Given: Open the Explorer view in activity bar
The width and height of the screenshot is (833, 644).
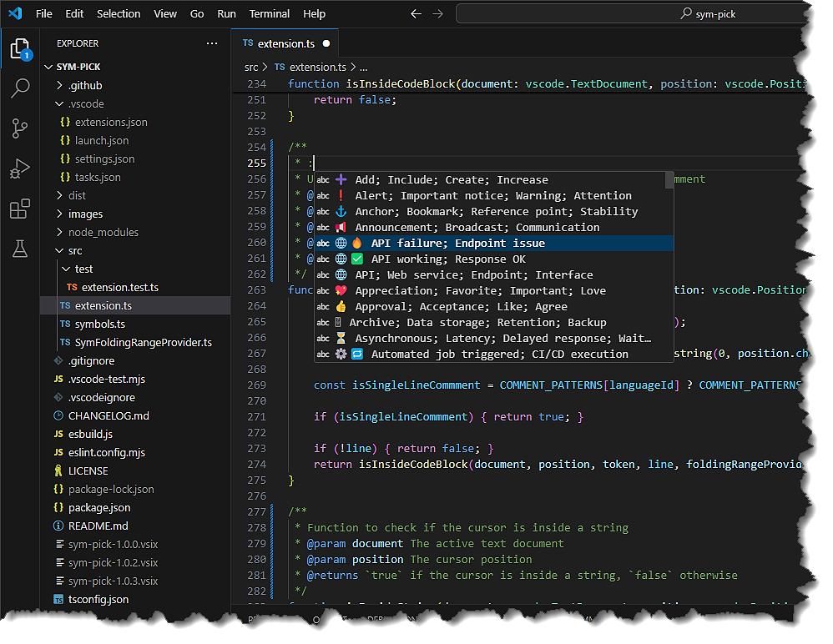Looking at the screenshot, I should pyautogui.click(x=20, y=49).
